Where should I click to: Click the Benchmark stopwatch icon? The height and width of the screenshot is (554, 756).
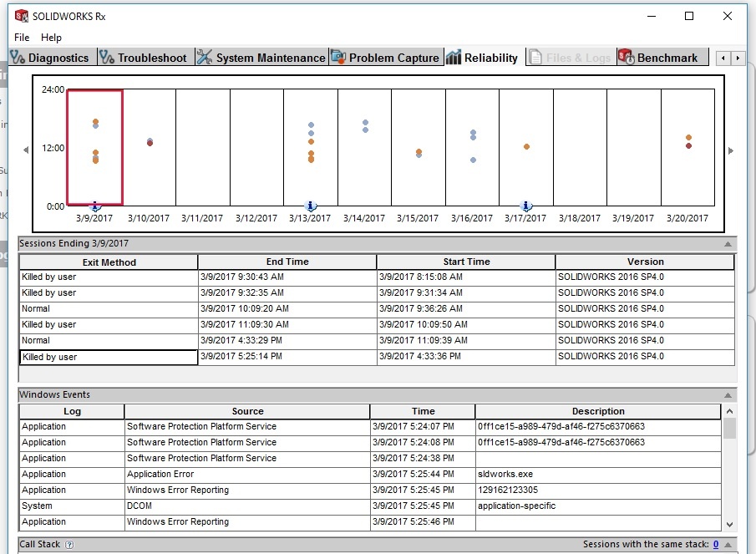(627, 57)
